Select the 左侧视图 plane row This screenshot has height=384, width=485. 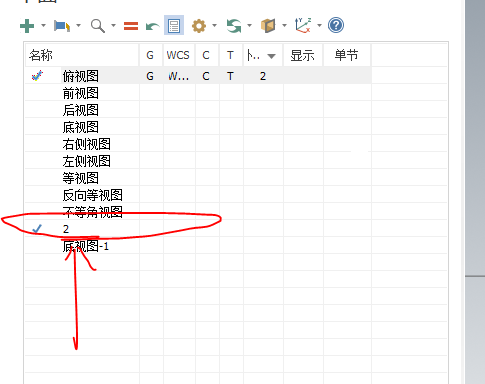tap(198, 161)
